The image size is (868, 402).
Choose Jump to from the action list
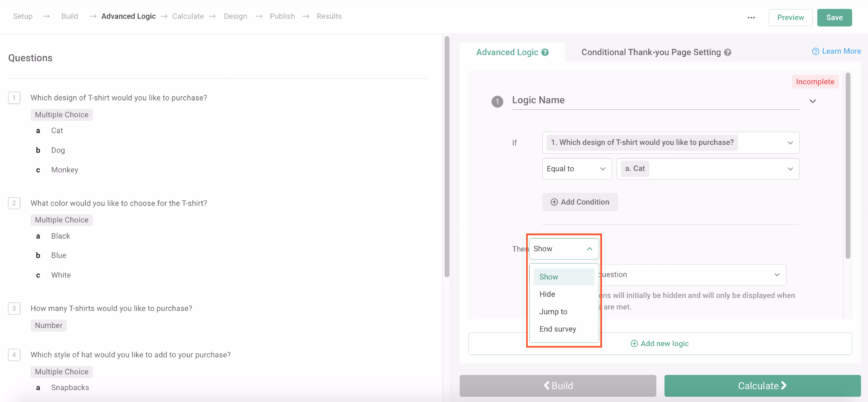(564, 312)
